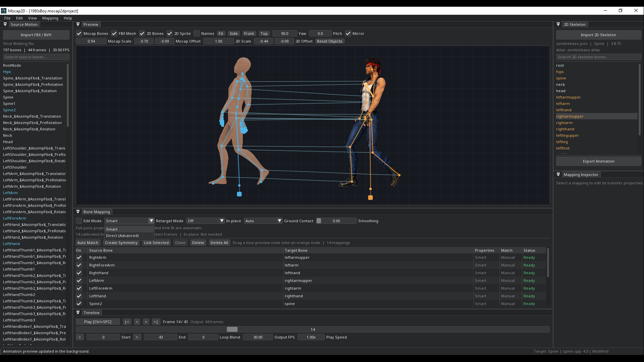This screenshot has width=644, height=362.
Task: Switch preview to Side view
Action: (234, 34)
